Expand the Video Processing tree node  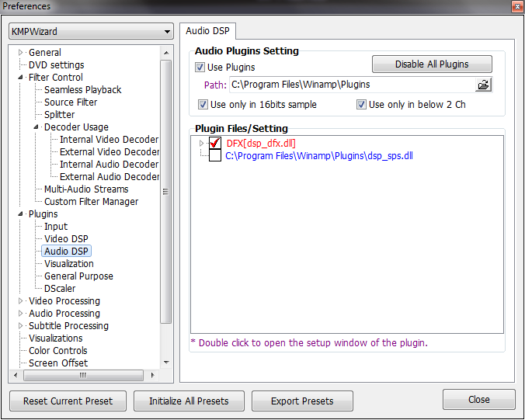click(20, 301)
